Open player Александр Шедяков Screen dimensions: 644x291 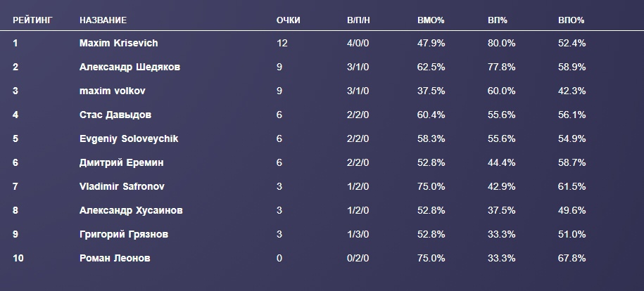pos(130,67)
